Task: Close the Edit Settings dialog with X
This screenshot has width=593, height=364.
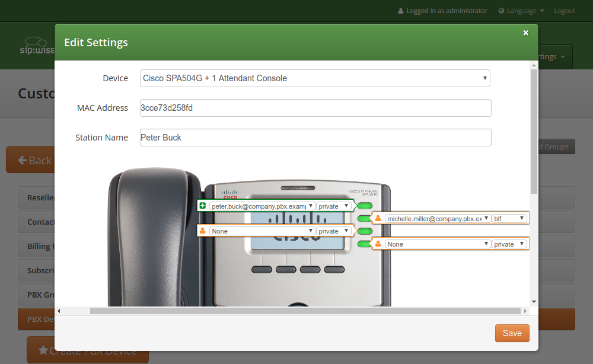Action: pyautogui.click(x=525, y=33)
